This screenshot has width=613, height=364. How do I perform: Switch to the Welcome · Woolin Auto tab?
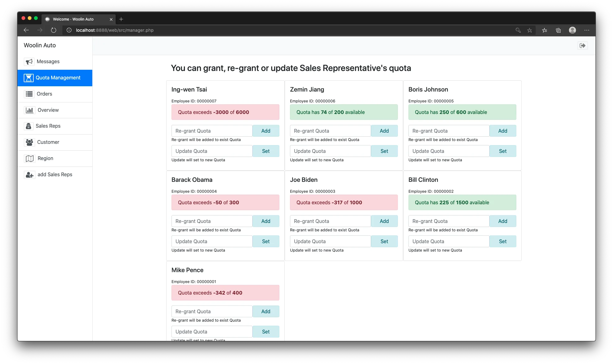pos(73,19)
